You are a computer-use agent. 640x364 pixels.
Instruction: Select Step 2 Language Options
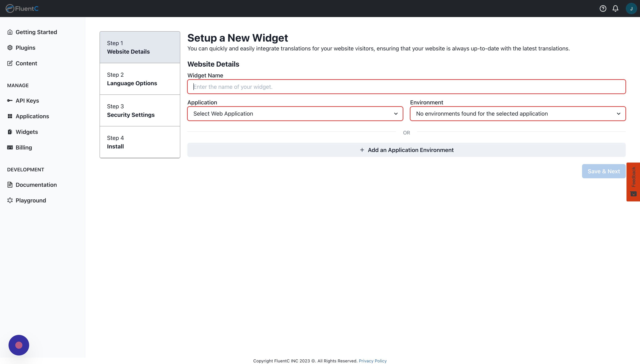point(140,79)
